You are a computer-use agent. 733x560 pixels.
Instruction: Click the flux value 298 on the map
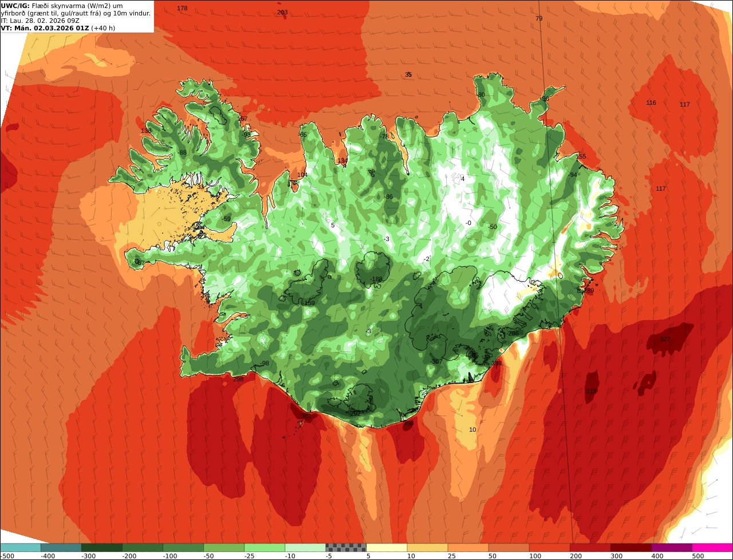click(238, 378)
